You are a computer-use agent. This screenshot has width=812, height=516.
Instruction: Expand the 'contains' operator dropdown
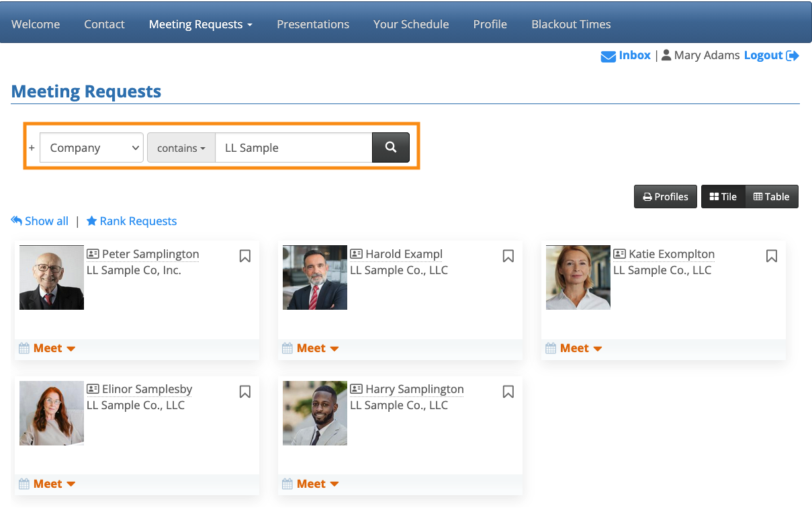[181, 148]
